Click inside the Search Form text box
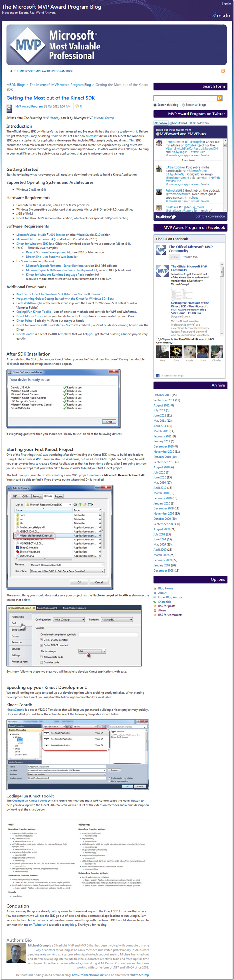Viewport: 234px width, 980px height. pyautogui.click(x=185, y=98)
